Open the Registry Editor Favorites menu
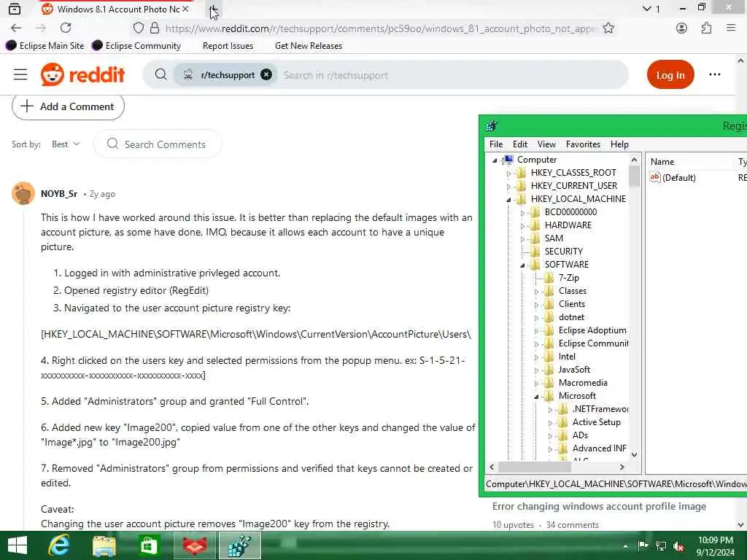The width and height of the screenshot is (747, 560). pos(583,144)
